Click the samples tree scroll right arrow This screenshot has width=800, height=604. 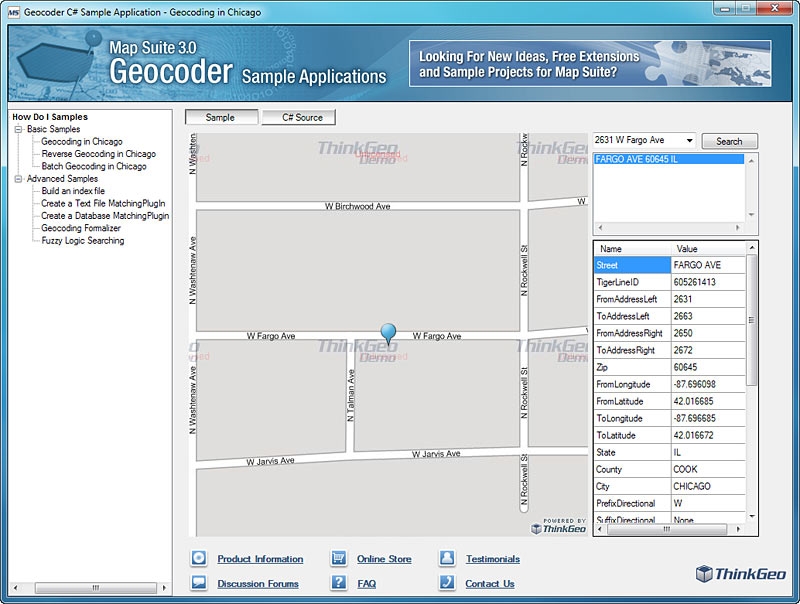point(164,588)
